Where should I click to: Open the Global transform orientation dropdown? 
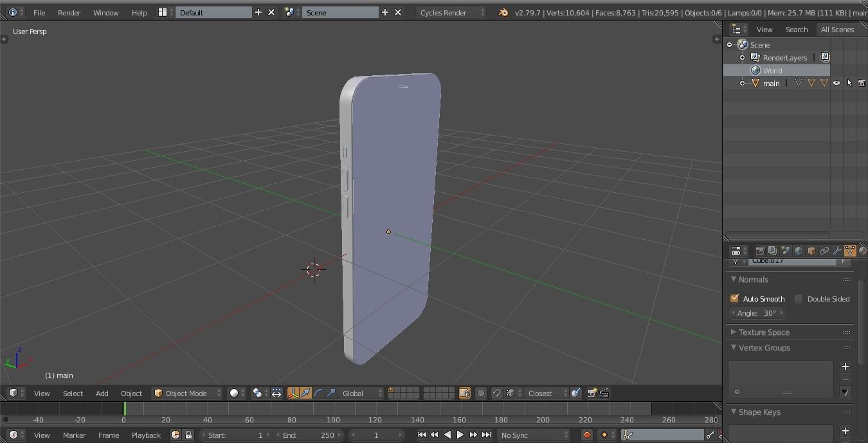(x=361, y=393)
